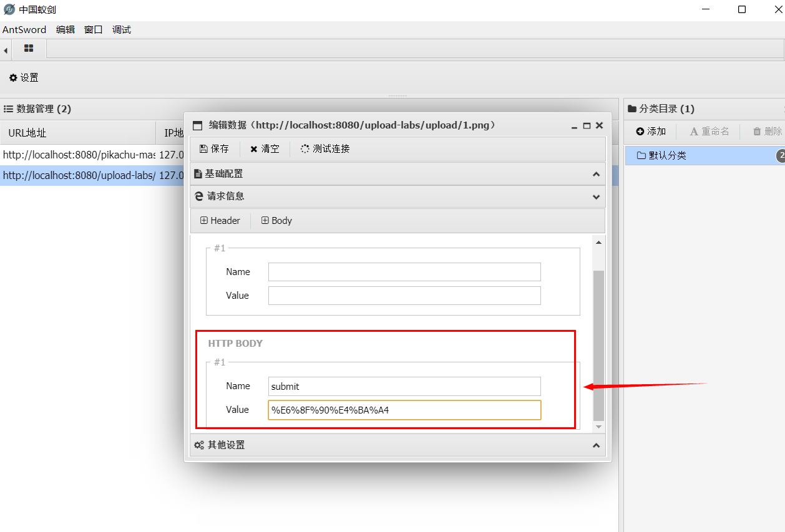The image size is (785, 532).
Task: Focus the empty header Value field
Action: [404, 296]
